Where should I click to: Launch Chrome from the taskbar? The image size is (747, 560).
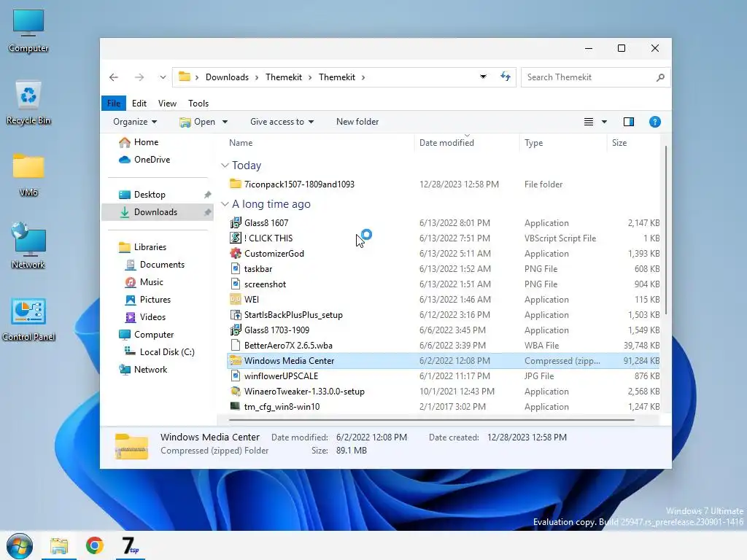(x=94, y=545)
